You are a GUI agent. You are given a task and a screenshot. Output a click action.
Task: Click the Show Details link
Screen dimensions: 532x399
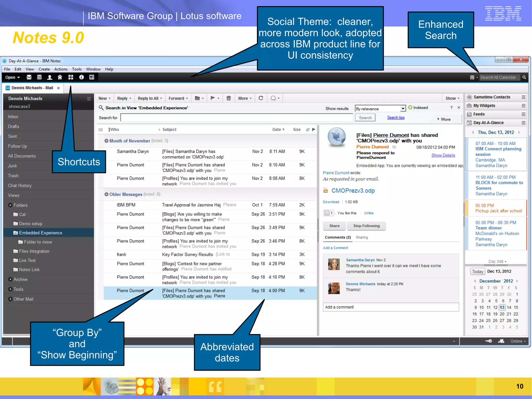point(443,155)
